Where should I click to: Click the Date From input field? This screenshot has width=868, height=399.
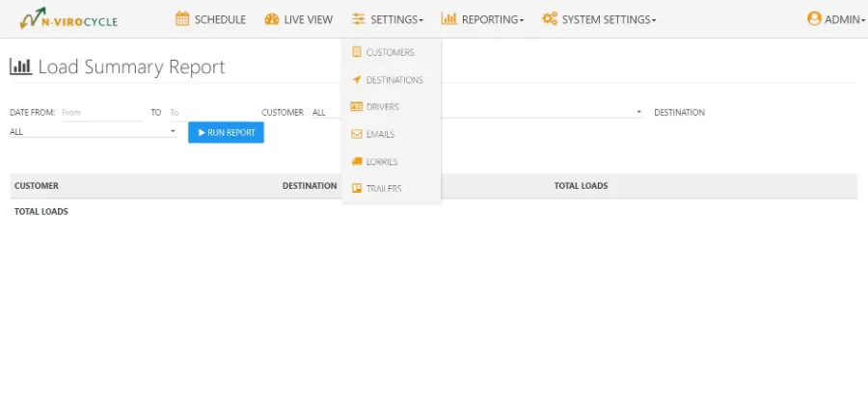pos(102,113)
